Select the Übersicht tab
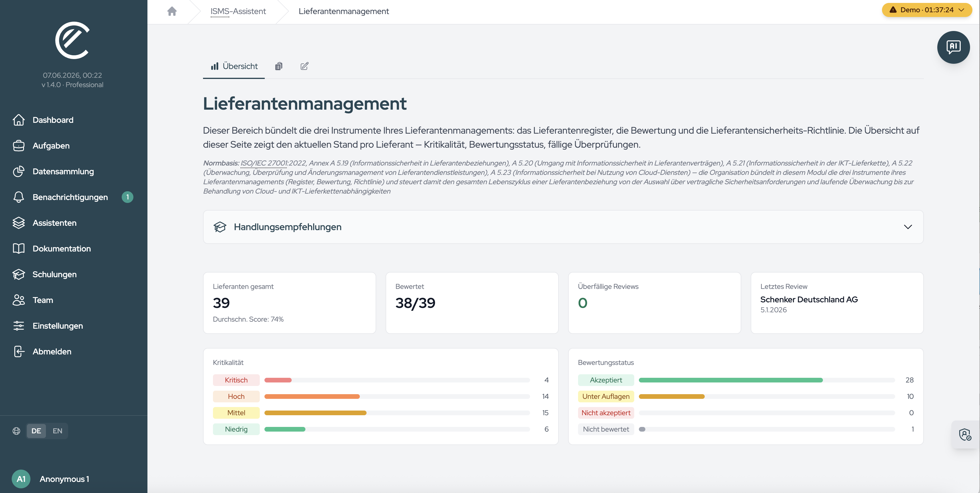980x493 pixels. 234,66
